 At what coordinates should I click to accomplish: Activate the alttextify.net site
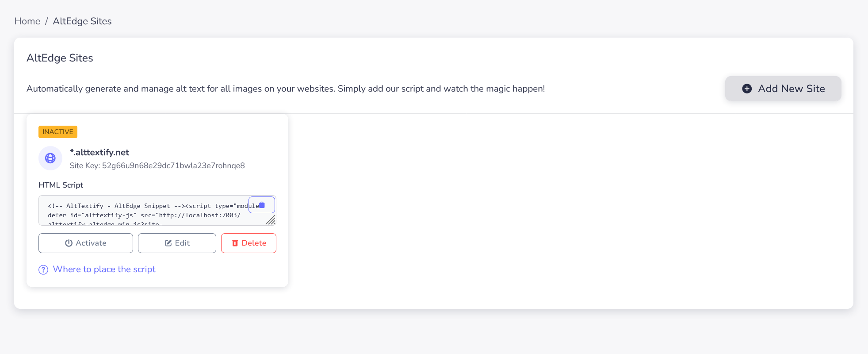pyautogui.click(x=85, y=242)
